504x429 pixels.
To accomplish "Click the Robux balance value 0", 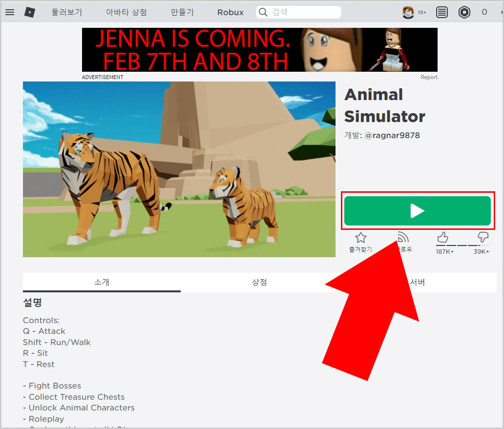I will point(484,12).
